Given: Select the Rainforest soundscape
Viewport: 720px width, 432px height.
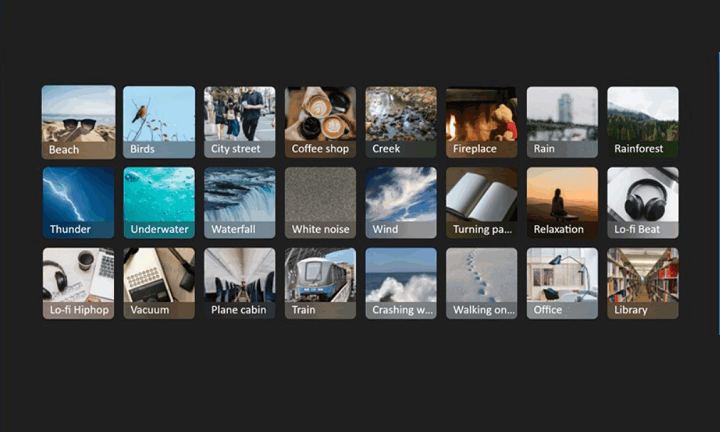Looking at the screenshot, I should pos(643,122).
